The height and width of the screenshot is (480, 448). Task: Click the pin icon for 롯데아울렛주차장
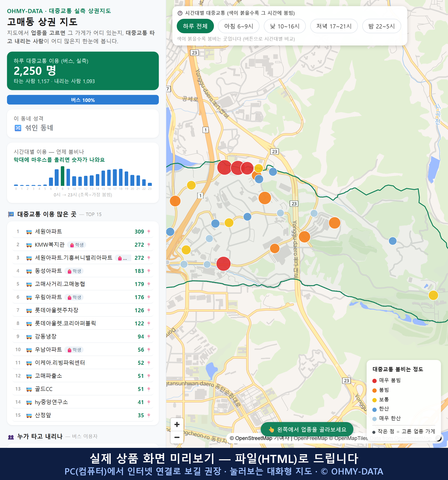(x=149, y=310)
